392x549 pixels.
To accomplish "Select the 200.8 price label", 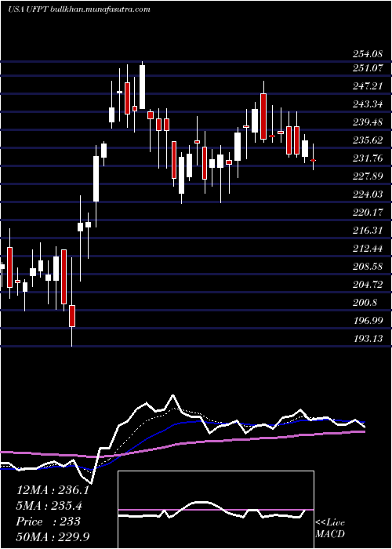I will pyautogui.click(x=364, y=303).
